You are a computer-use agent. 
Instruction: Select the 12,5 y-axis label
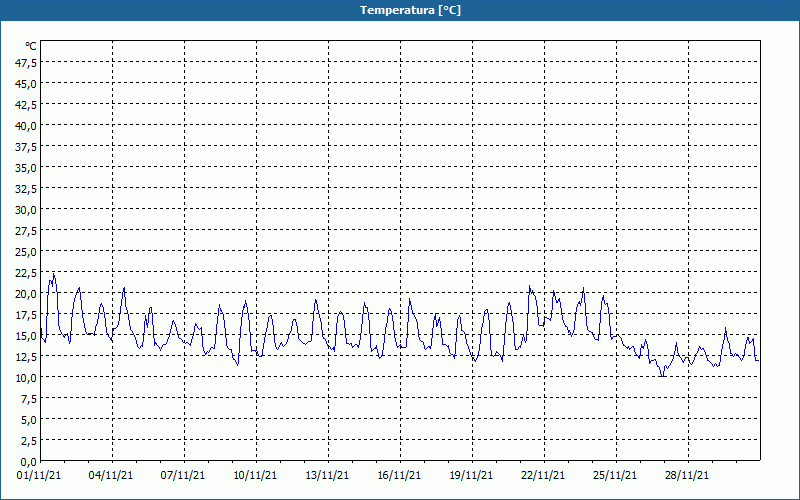click(x=27, y=357)
